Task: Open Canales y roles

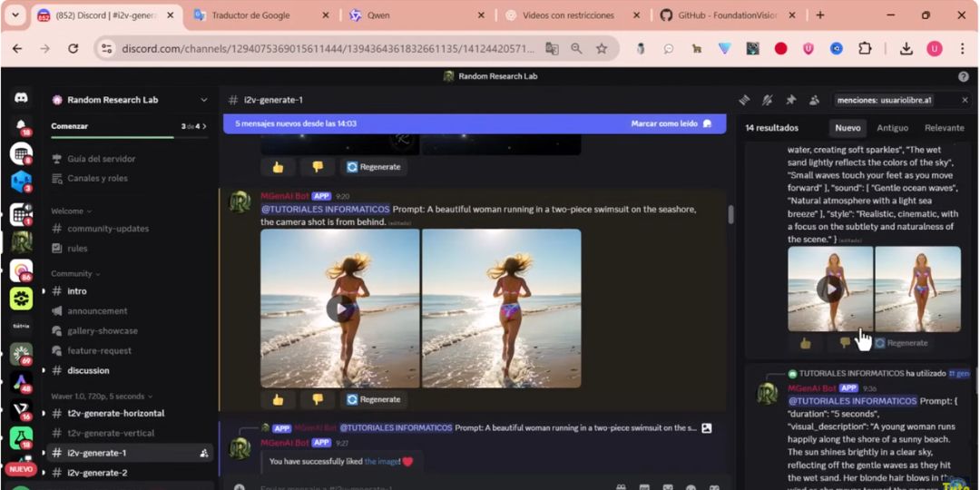Action: [x=97, y=178]
